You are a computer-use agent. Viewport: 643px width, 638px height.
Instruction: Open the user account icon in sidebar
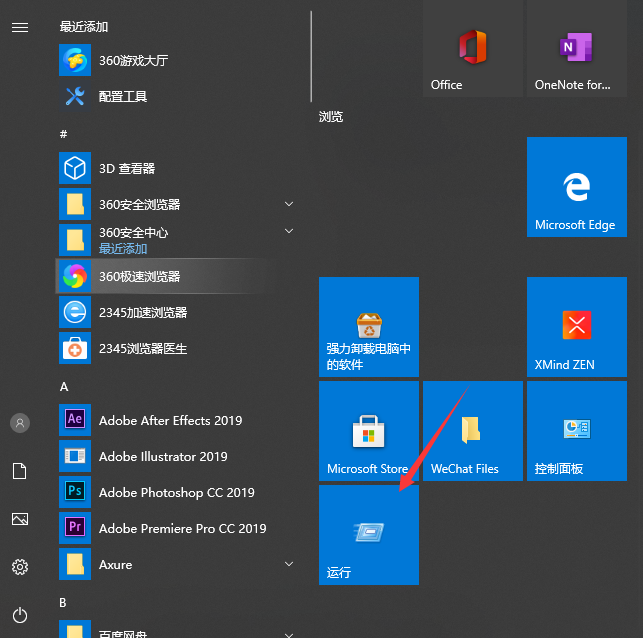click(20, 423)
